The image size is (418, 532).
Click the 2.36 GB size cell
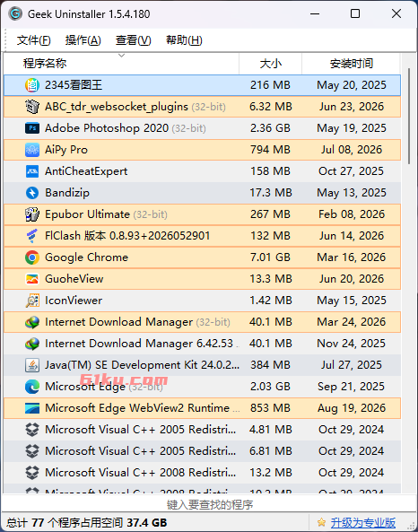coord(270,128)
